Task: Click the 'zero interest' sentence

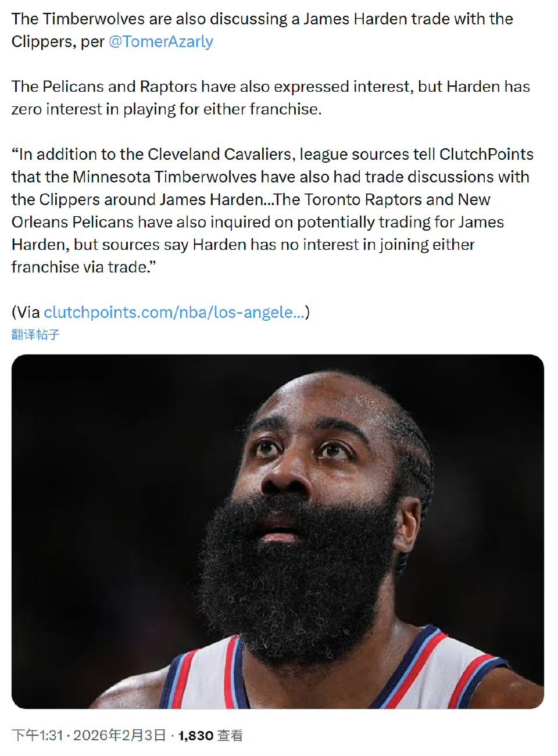Action: (166, 109)
